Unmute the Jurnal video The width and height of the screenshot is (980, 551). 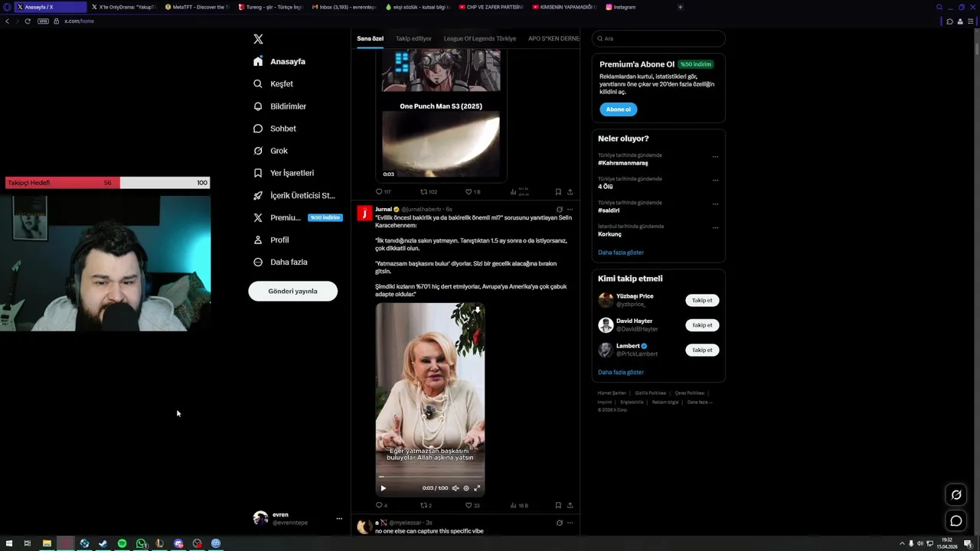(x=456, y=488)
